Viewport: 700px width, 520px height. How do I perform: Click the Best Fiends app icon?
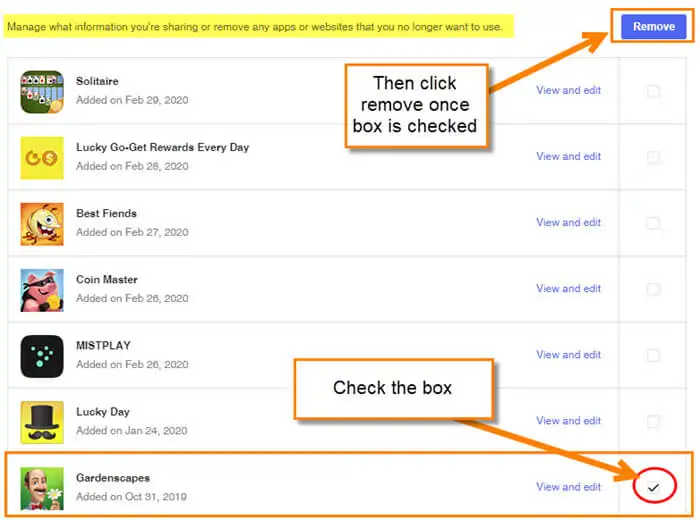pos(42,224)
